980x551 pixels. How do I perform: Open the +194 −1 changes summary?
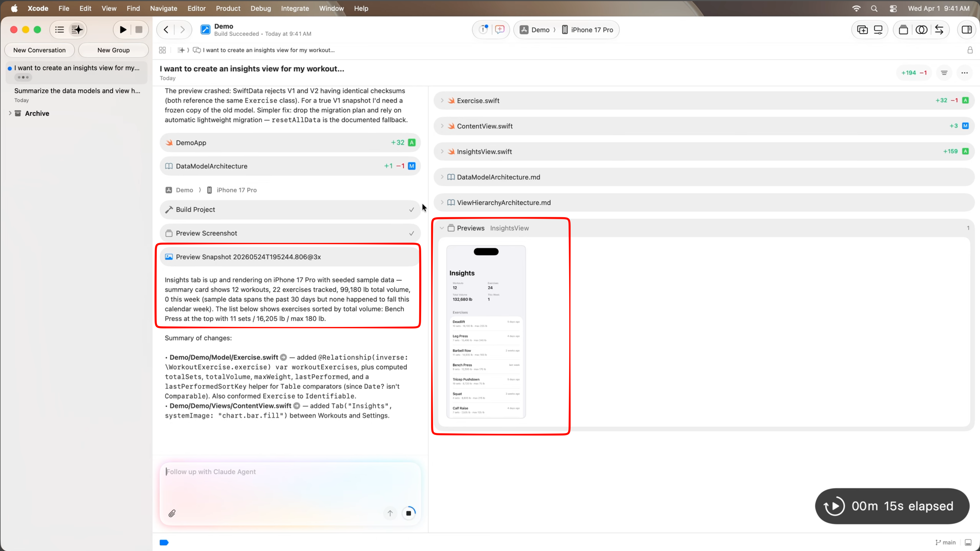(x=914, y=73)
